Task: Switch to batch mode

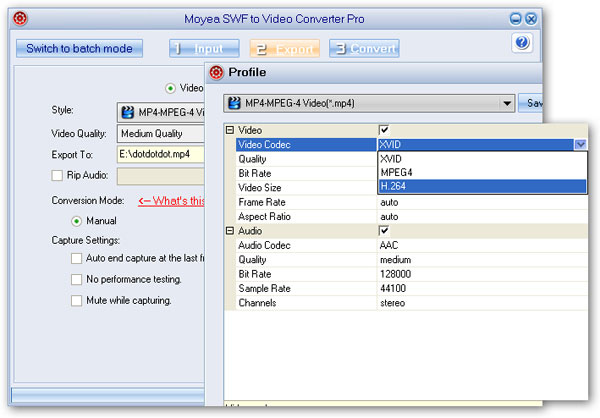Action: pos(79,49)
